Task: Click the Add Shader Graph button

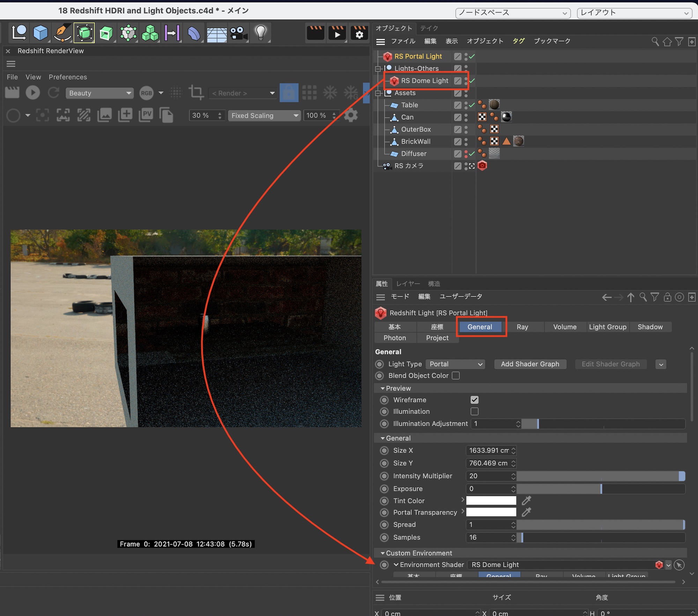Action: pos(530,364)
